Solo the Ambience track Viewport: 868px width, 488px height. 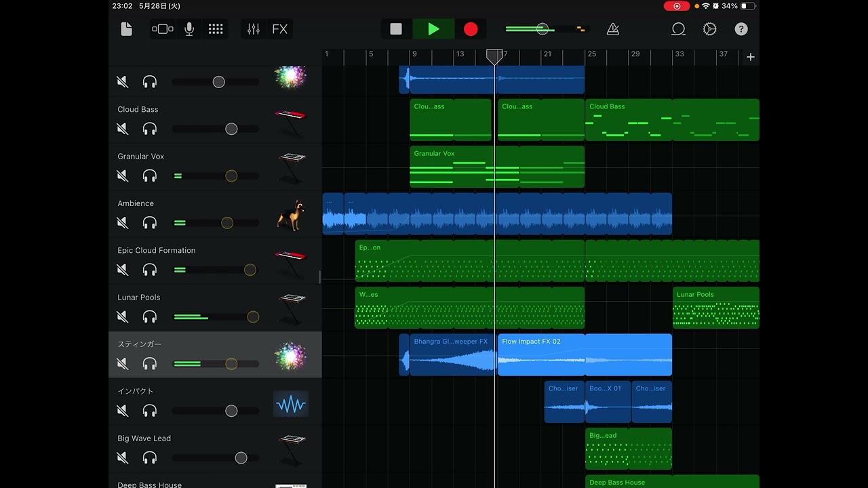pos(150,223)
